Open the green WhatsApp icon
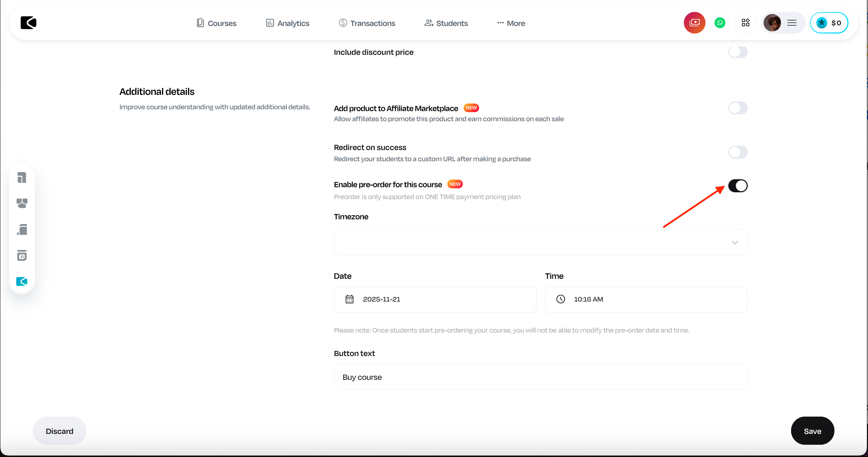This screenshot has width=868, height=457. [x=720, y=23]
